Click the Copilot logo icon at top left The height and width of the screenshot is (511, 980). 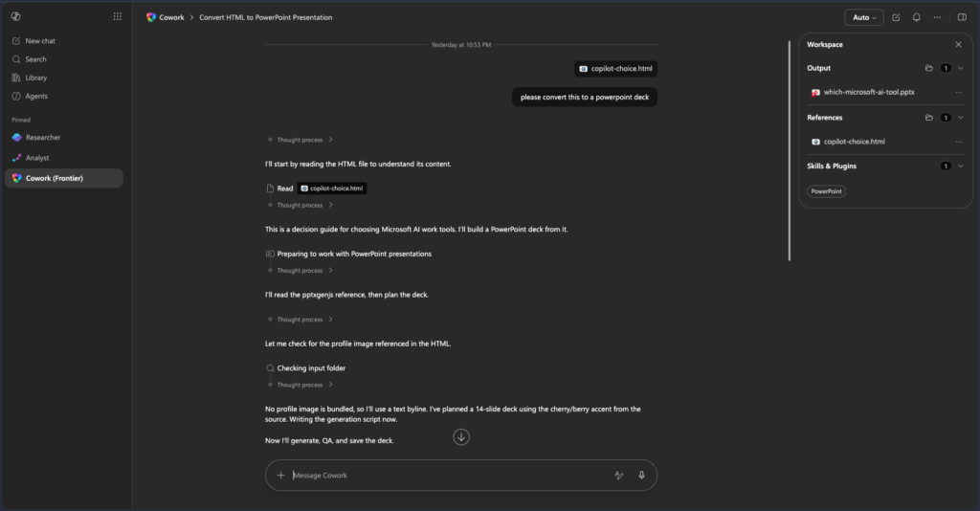pos(16,16)
